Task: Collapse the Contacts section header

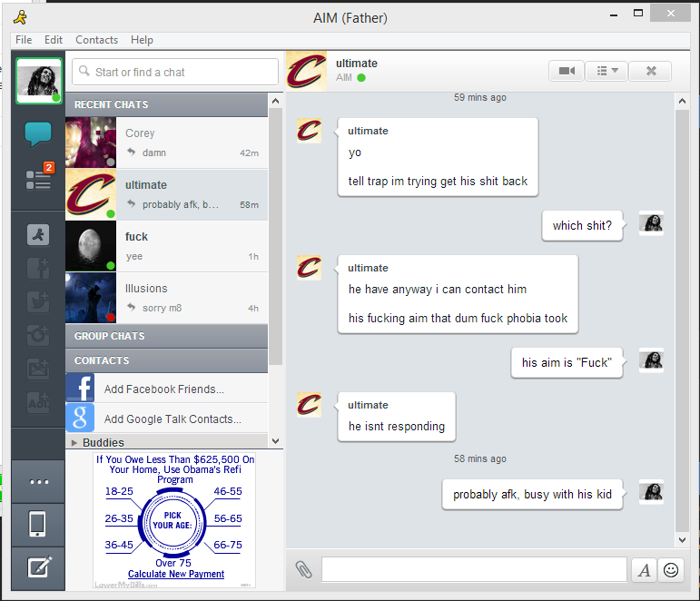Action: [x=166, y=360]
